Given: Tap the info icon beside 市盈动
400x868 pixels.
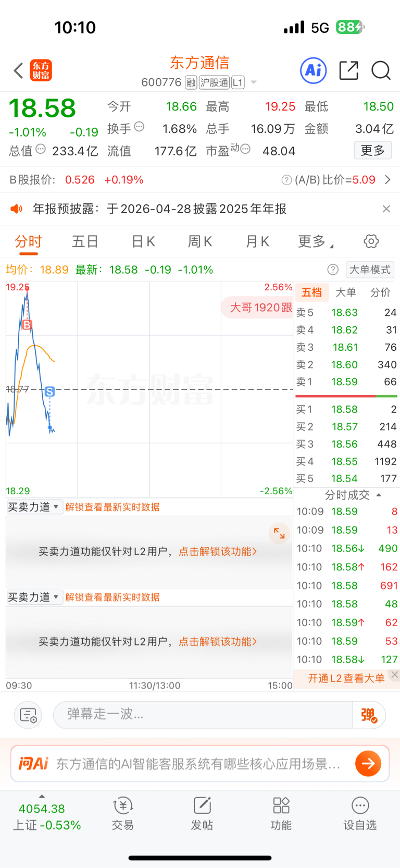Looking at the screenshot, I should (245, 149).
